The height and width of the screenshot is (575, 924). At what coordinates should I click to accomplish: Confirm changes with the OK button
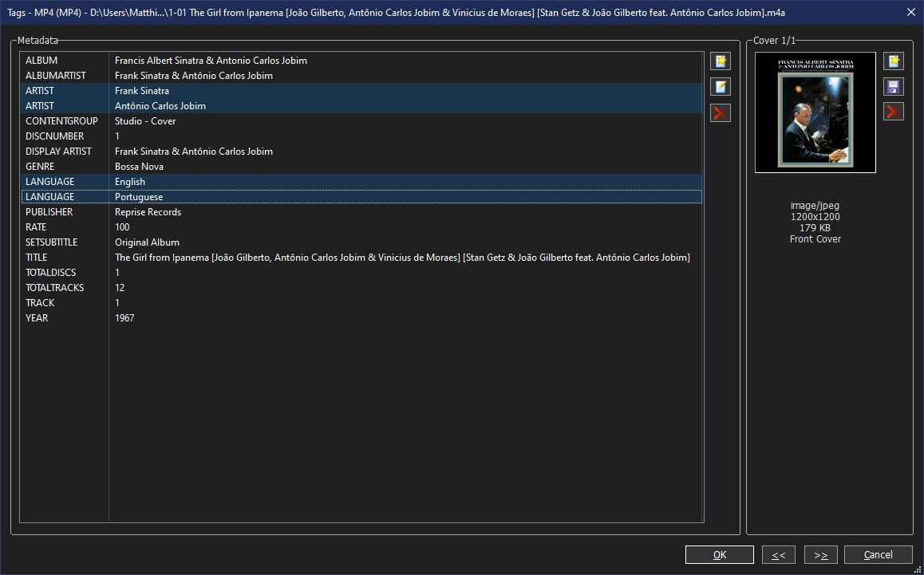720,554
